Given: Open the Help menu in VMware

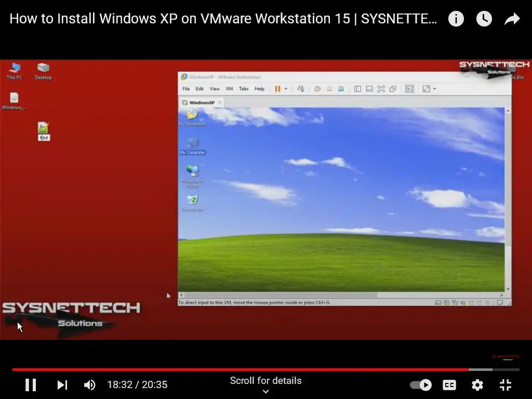Looking at the screenshot, I should click(259, 89).
